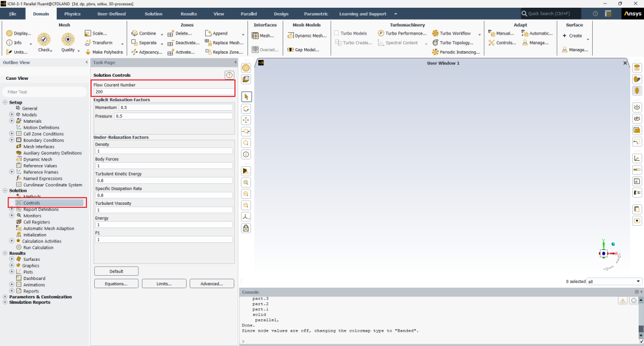This screenshot has height=346, width=644.
Task: Click the set view axes icon
Action: (x=246, y=217)
